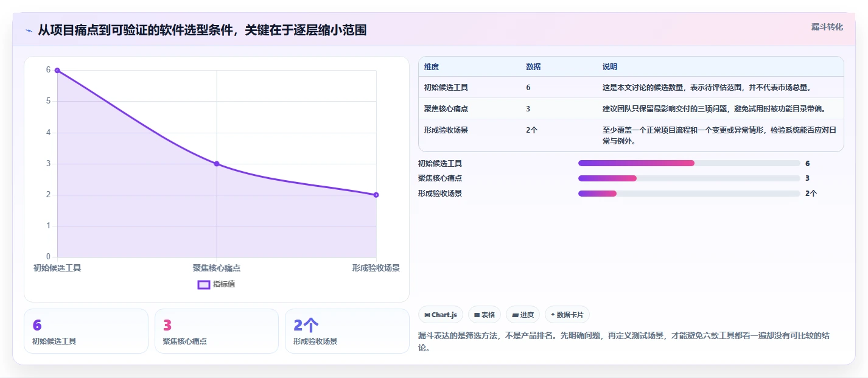Screen dimensions: 868x378
Task: Click the table data cell showing 2个
Action: pyautogui.click(x=532, y=130)
